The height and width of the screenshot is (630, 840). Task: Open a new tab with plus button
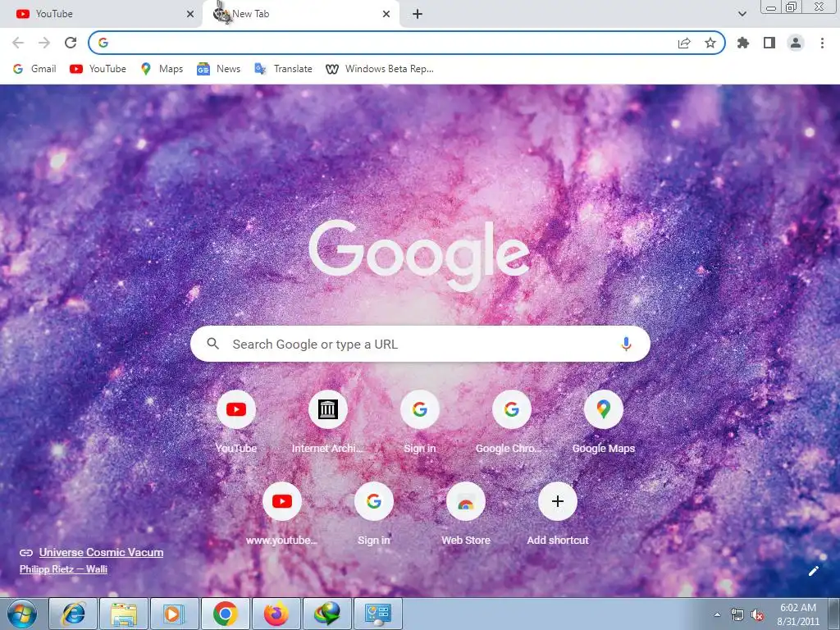(418, 14)
